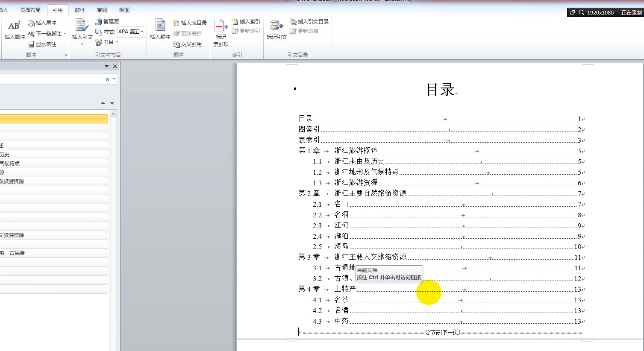Viewport: 644px width, 351px height.
Task: Click the navigation pane search field
Action: [51, 79]
